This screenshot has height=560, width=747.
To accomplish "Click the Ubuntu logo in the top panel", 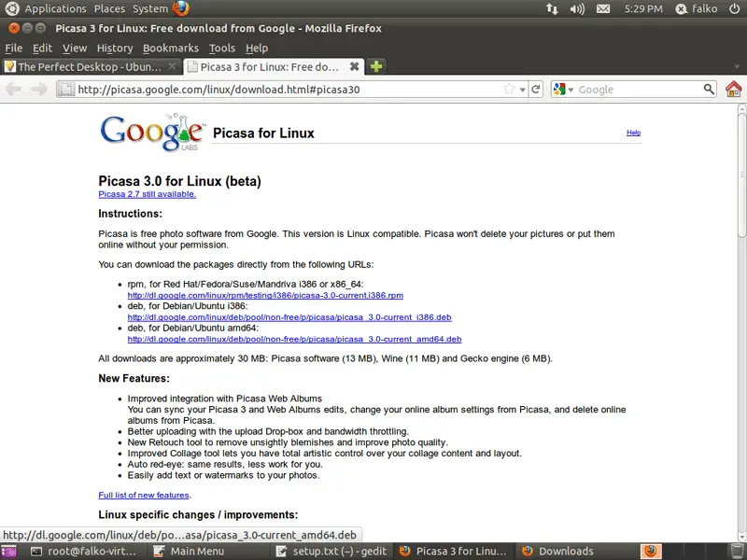I will click(x=11, y=8).
